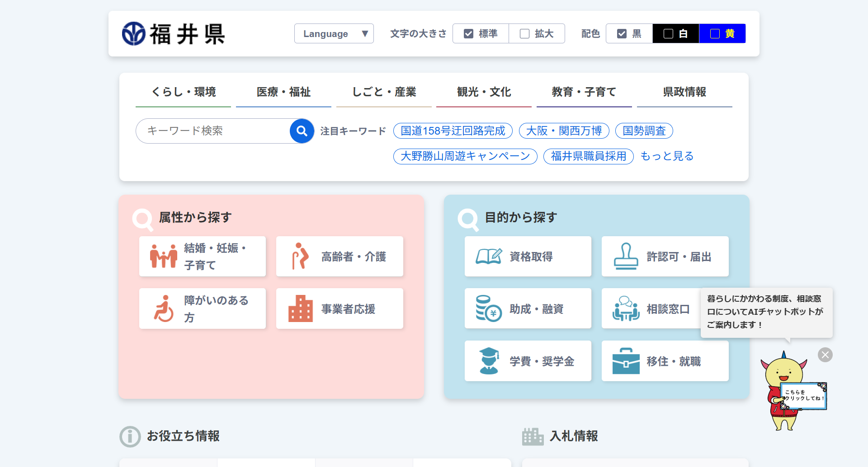This screenshot has height=467, width=868.
Task: Open 事業者応援 building icon tile
Action: coord(339,309)
